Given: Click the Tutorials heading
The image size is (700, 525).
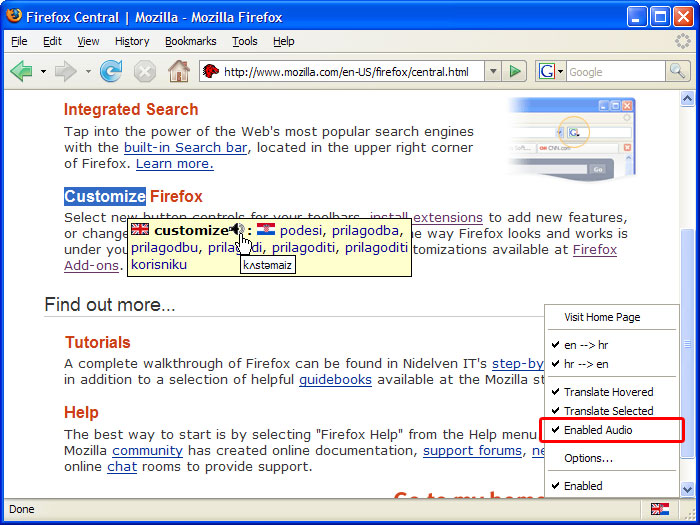Looking at the screenshot, I should coord(97,342).
